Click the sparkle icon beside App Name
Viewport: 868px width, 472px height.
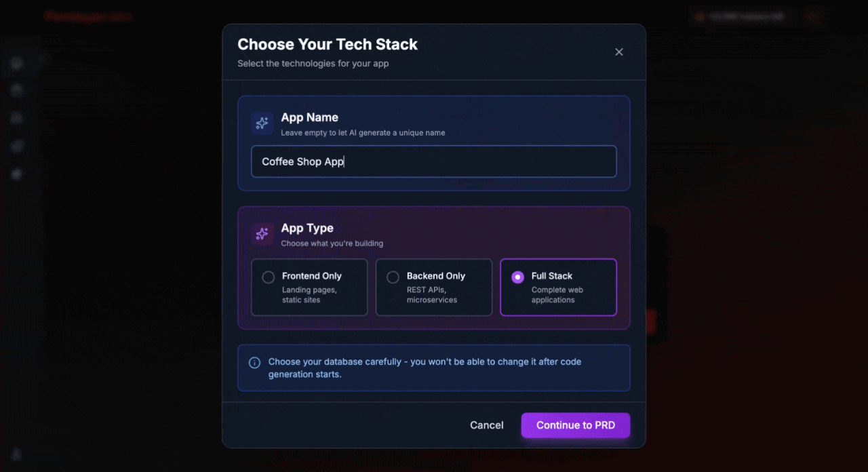(x=262, y=123)
